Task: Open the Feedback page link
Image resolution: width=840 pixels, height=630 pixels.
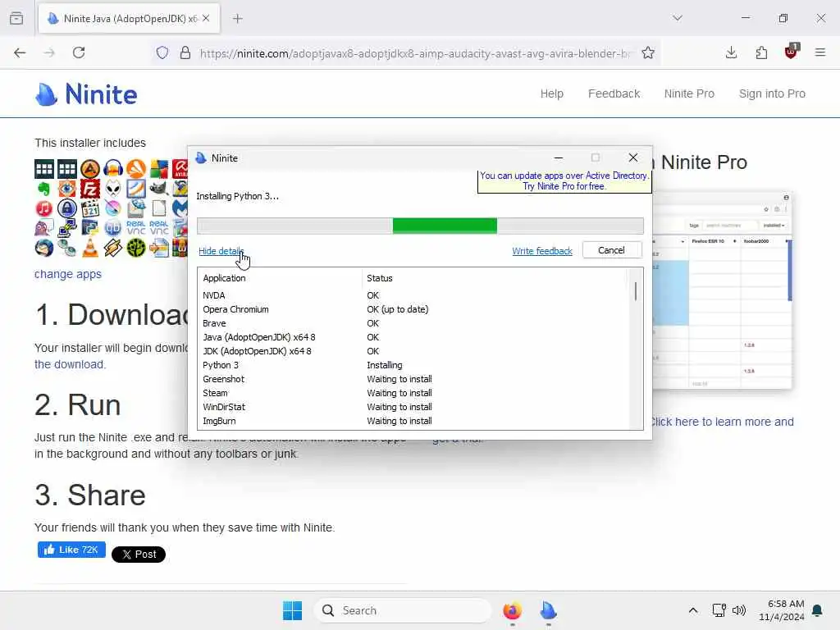Action: (614, 94)
